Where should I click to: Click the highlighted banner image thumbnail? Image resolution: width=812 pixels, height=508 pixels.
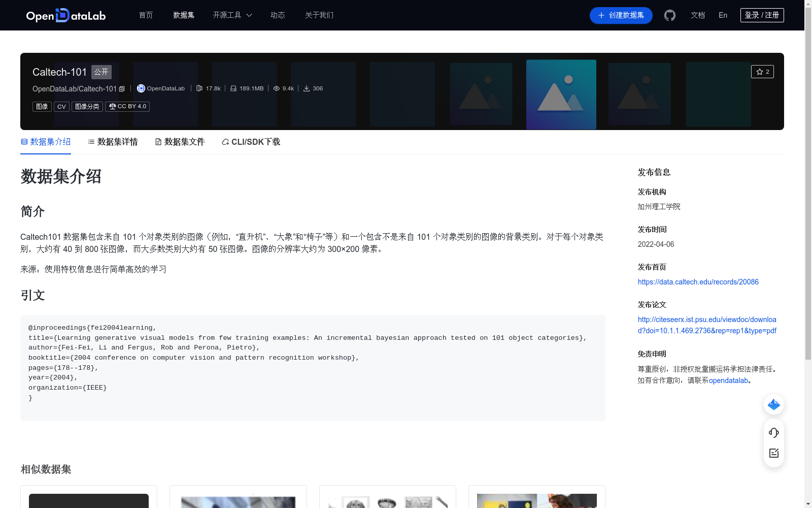coord(561,94)
